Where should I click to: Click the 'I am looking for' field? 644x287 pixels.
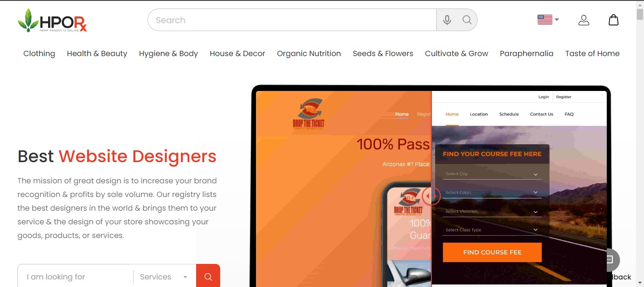[75, 277]
